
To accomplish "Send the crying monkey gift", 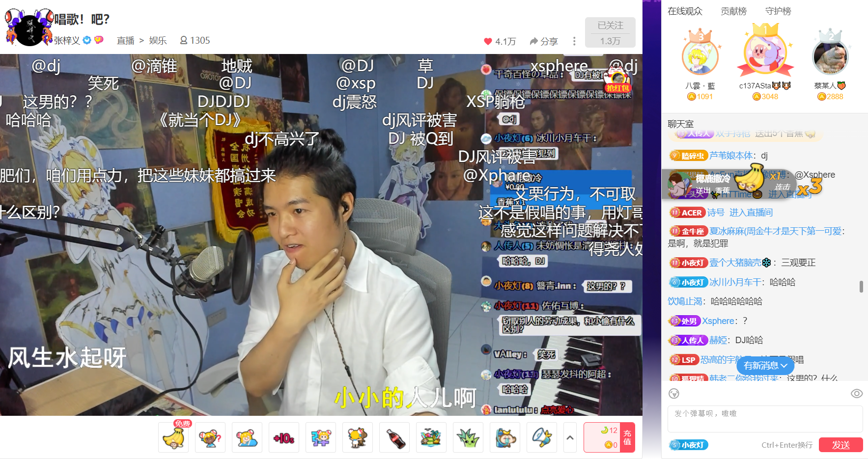I will click(505, 437).
